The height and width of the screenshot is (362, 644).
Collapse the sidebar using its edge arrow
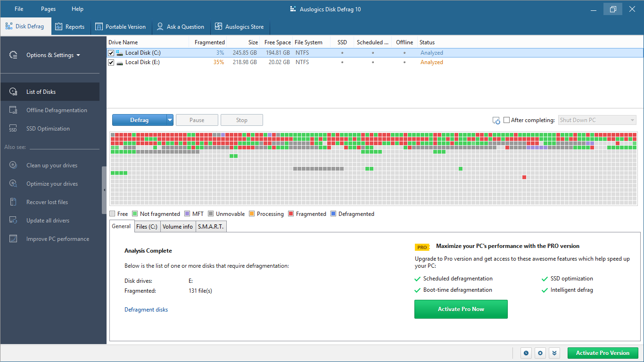(x=104, y=190)
